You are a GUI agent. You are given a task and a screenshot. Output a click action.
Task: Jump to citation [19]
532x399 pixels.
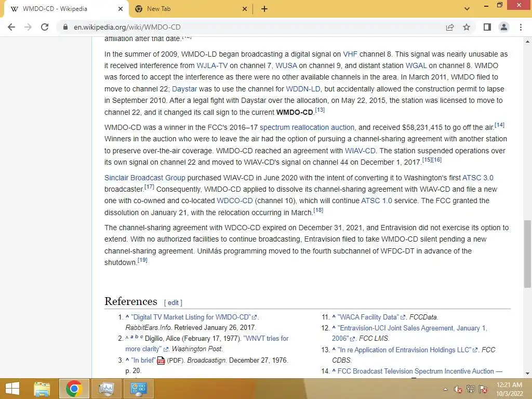[x=142, y=260]
